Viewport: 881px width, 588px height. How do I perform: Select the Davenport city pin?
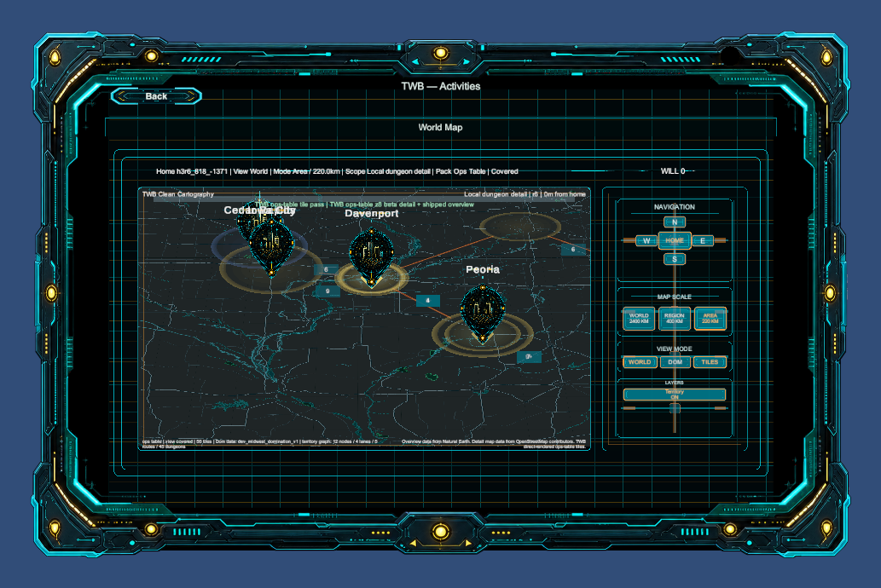click(x=371, y=257)
